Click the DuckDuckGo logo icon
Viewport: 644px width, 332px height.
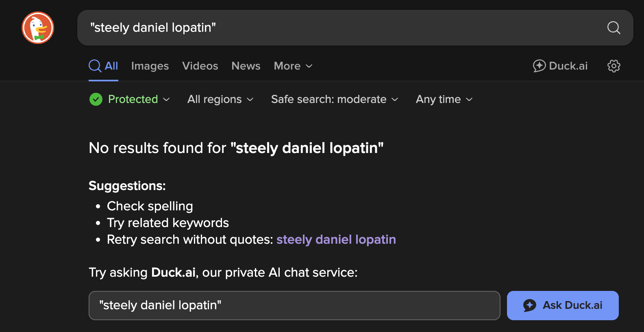coord(38,28)
